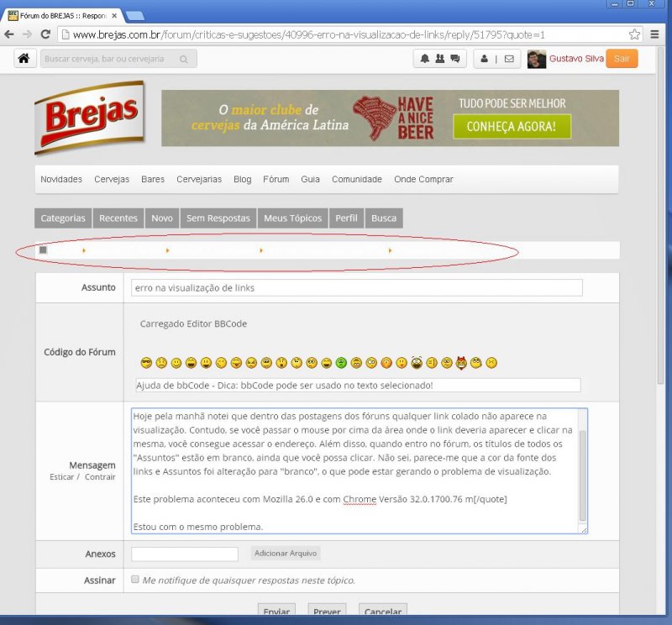Insert the sunglasses cool emoticon
This screenshot has width=672, height=625.
click(x=146, y=363)
